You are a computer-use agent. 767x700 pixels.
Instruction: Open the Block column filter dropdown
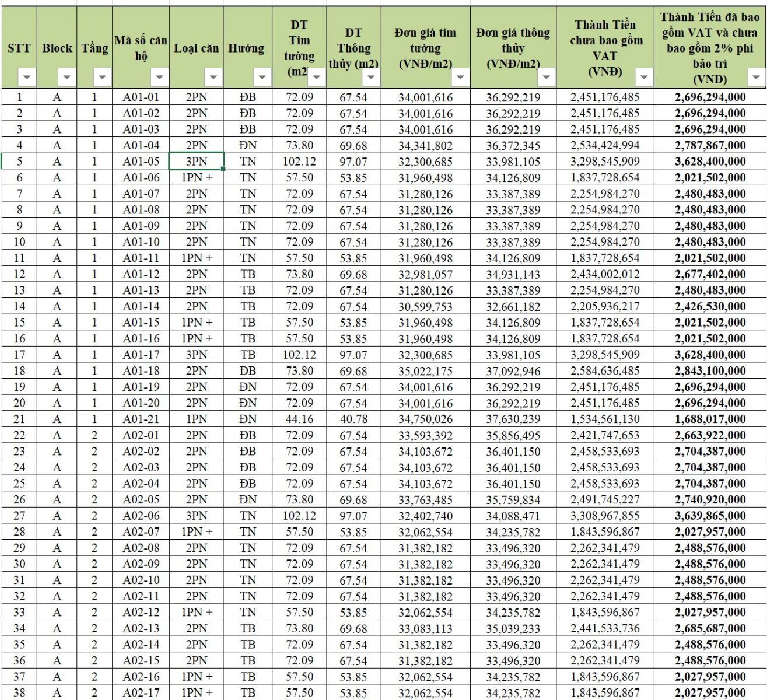coord(66,77)
